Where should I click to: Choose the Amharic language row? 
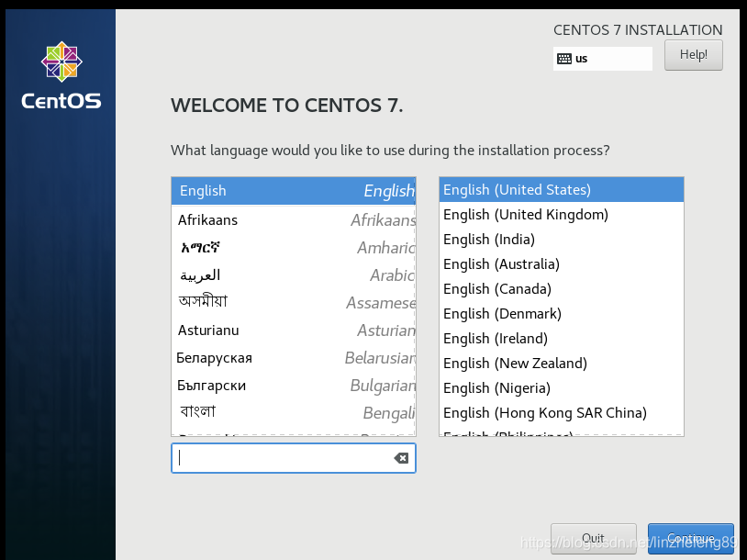(294, 247)
